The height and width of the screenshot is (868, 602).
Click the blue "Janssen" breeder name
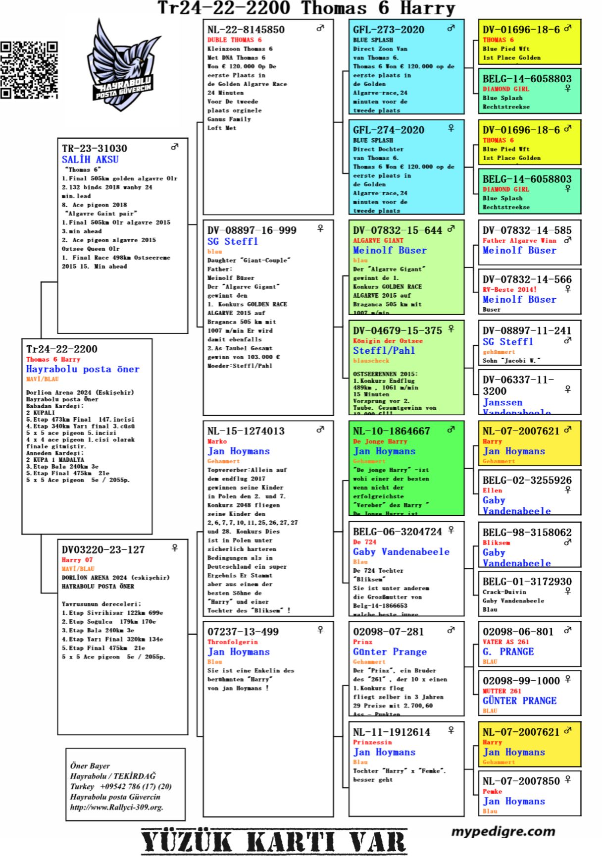pos(502,402)
